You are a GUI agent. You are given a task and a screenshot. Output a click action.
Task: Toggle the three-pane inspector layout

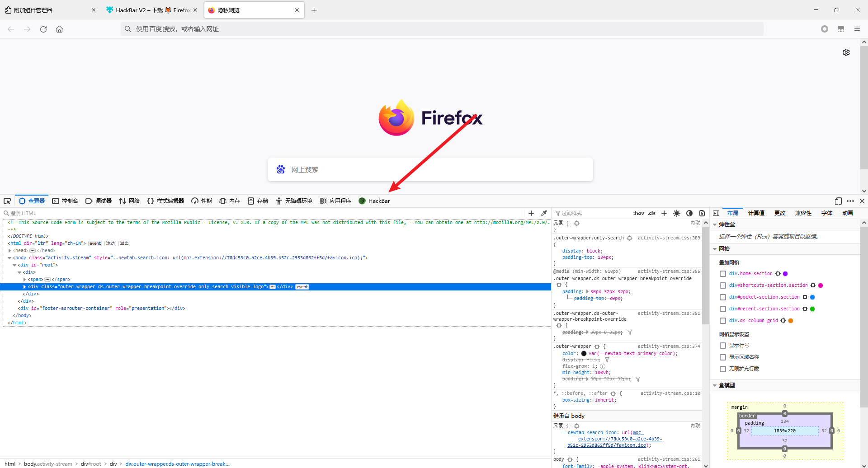[716, 213]
